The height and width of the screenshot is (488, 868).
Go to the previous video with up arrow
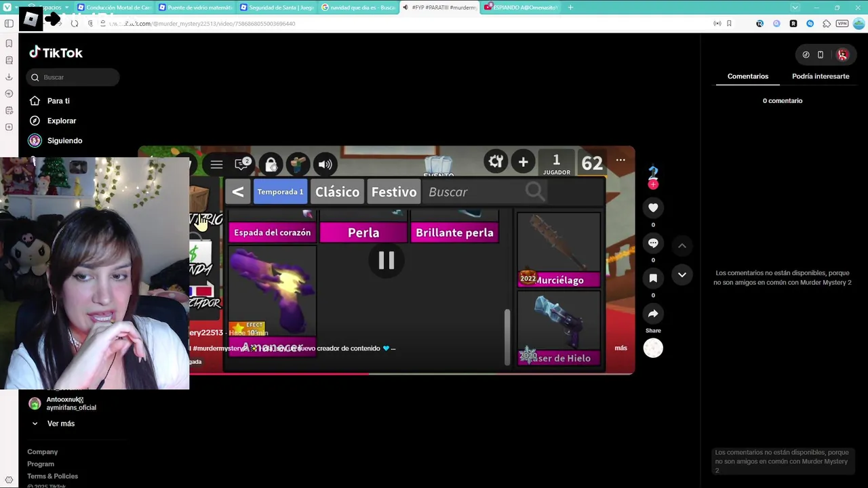click(682, 245)
